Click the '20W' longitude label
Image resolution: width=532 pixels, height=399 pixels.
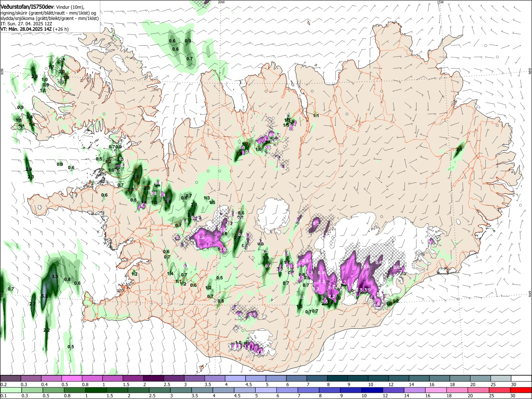pos(221,2)
